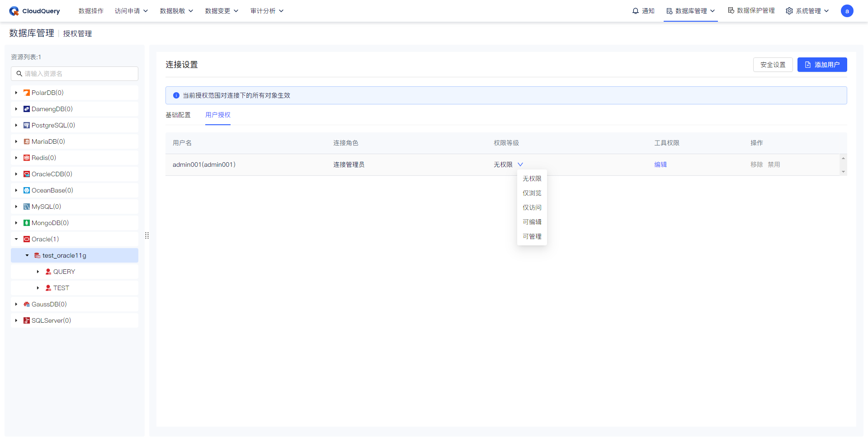Click 禁用 for admin001
Viewport: 868px width, 442px height.
pos(774,165)
